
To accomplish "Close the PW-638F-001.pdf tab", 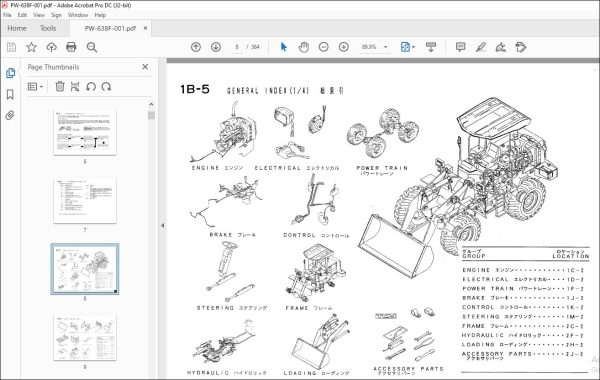I will tap(145, 28).
